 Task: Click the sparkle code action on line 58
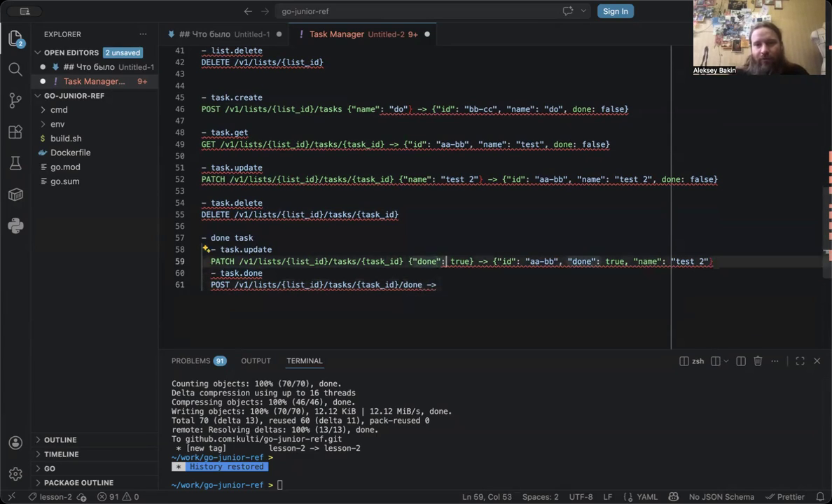[x=206, y=248]
